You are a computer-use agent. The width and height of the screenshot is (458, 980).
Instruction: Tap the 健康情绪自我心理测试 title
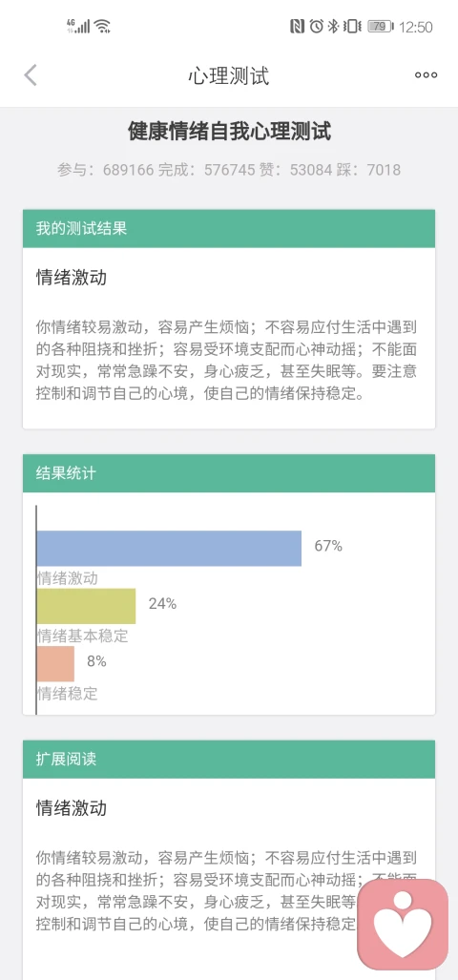click(229, 132)
